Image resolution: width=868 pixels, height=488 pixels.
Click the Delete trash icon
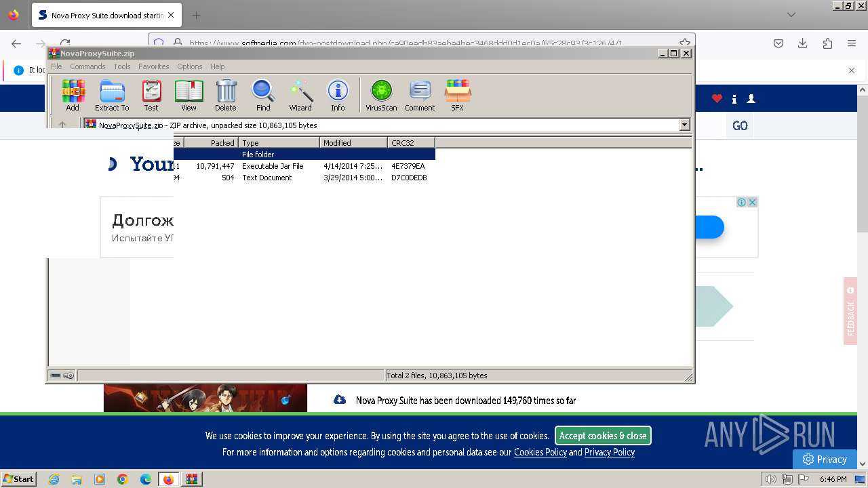(226, 95)
